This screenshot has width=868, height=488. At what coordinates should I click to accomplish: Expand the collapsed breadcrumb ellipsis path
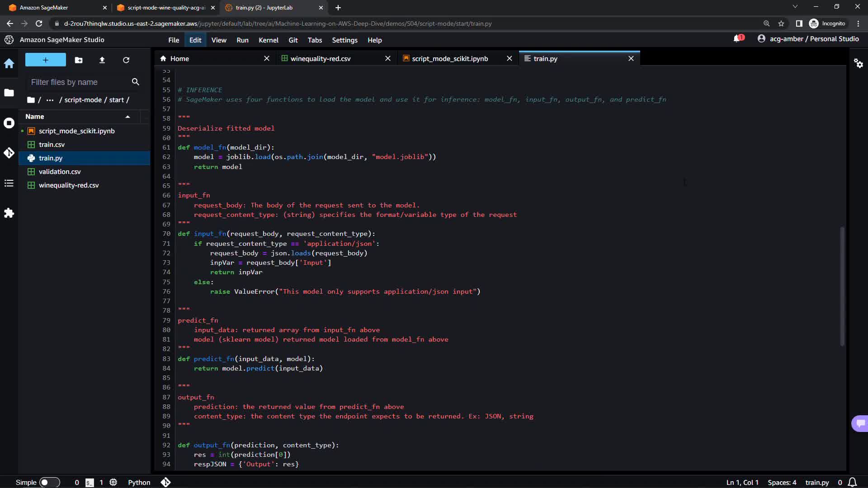(50, 100)
